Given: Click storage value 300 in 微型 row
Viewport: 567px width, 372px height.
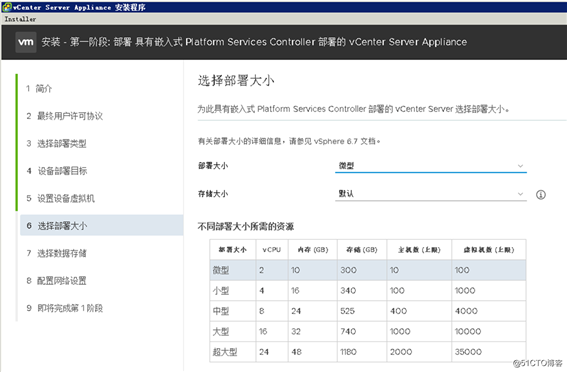Looking at the screenshot, I should (348, 270).
